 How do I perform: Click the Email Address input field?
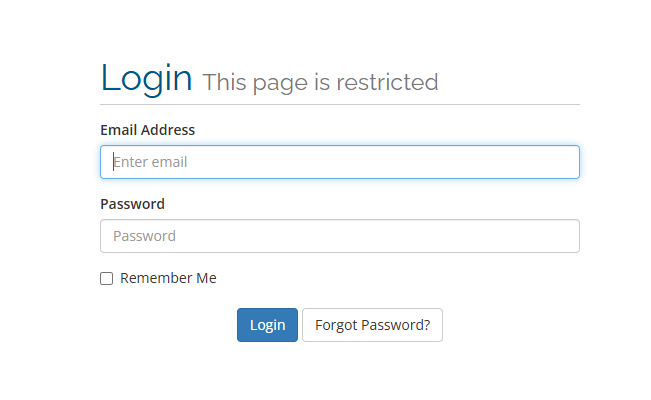click(x=340, y=162)
